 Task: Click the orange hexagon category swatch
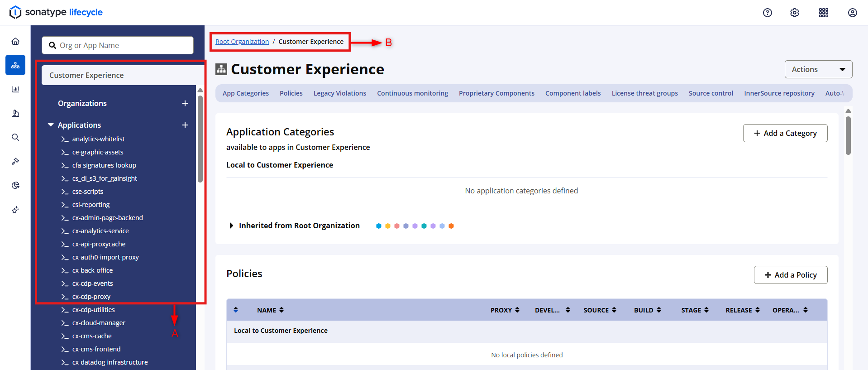[x=451, y=226]
